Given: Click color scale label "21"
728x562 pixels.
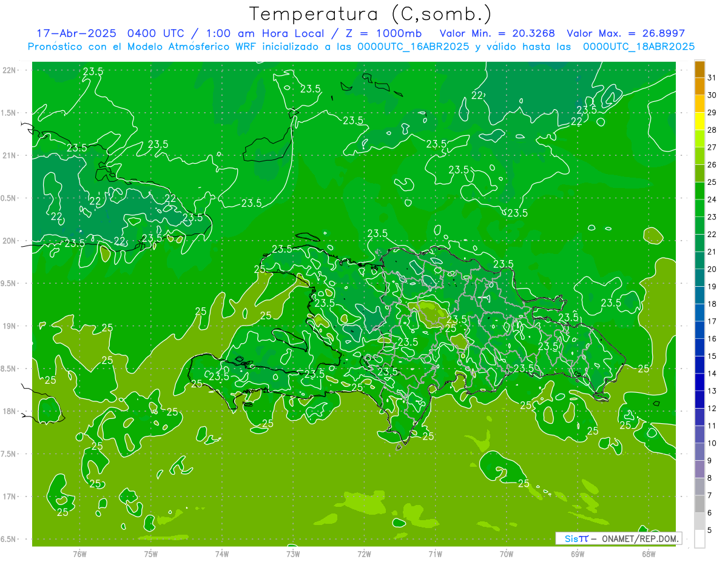Looking at the screenshot, I should 712,252.
